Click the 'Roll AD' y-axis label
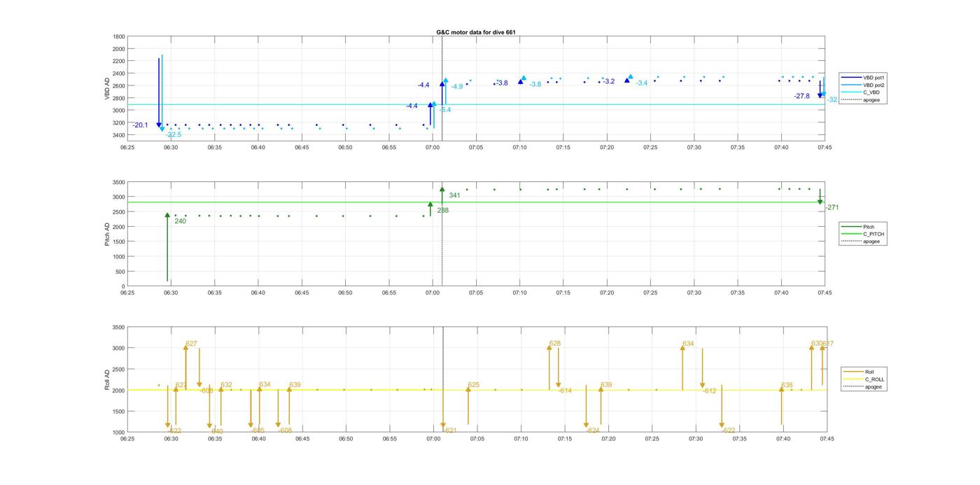This screenshot has height=485, width=980. click(x=108, y=379)
